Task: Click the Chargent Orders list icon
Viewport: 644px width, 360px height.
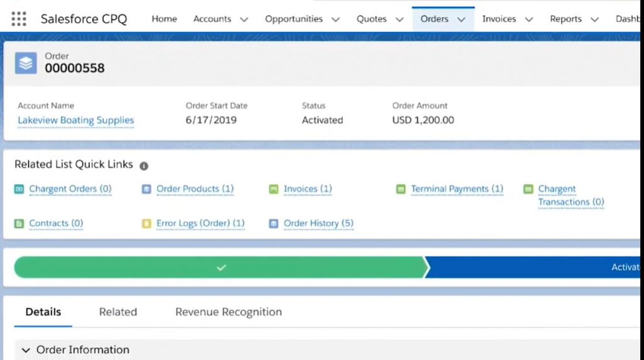Action: point(19,189)
